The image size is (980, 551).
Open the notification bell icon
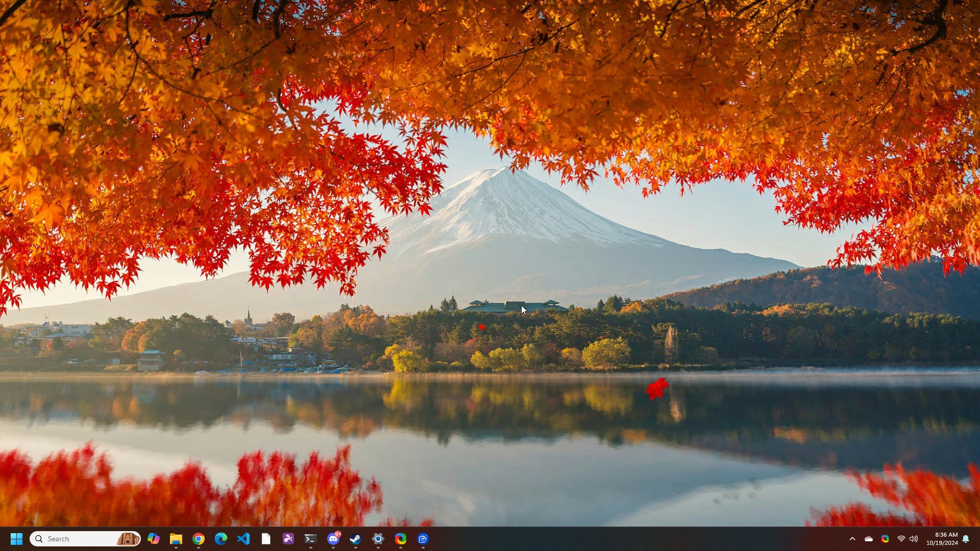966,539
